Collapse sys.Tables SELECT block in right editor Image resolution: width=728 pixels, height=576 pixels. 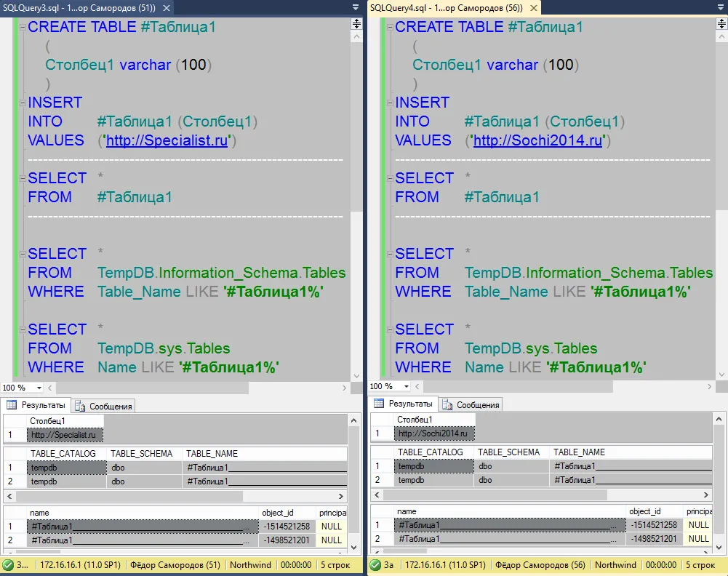pos(390,330)
